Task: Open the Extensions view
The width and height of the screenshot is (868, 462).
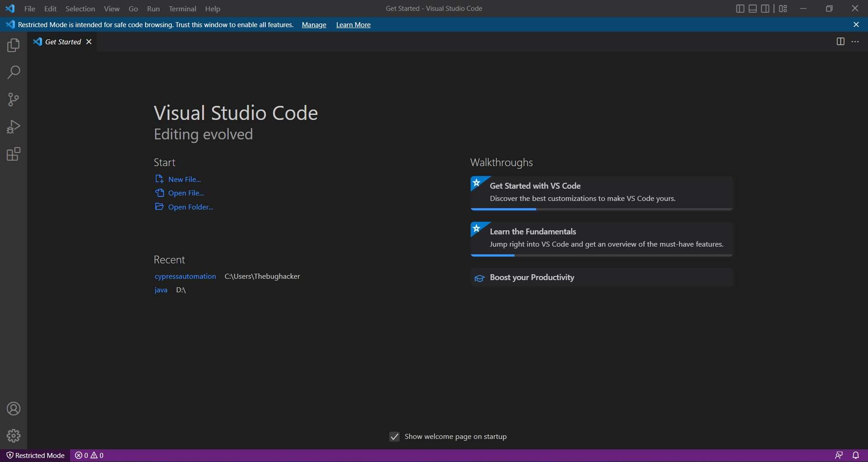Action: (14, 154)
